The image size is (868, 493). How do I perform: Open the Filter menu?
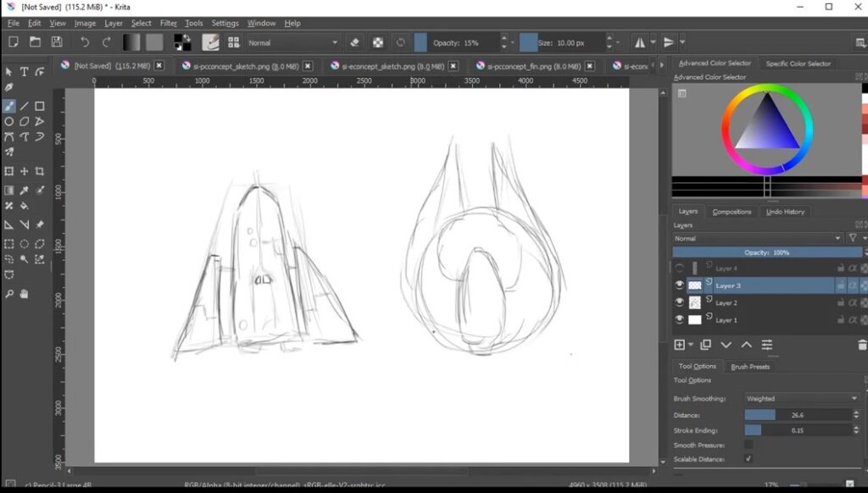[169, 23]
